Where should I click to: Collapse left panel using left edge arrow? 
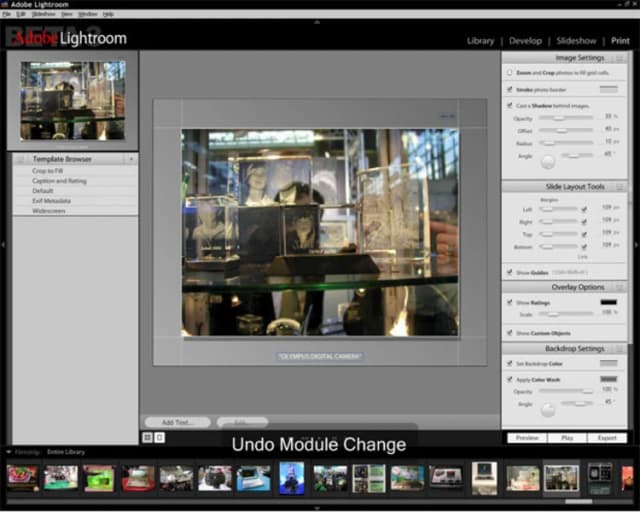click(x=3, y=245)
